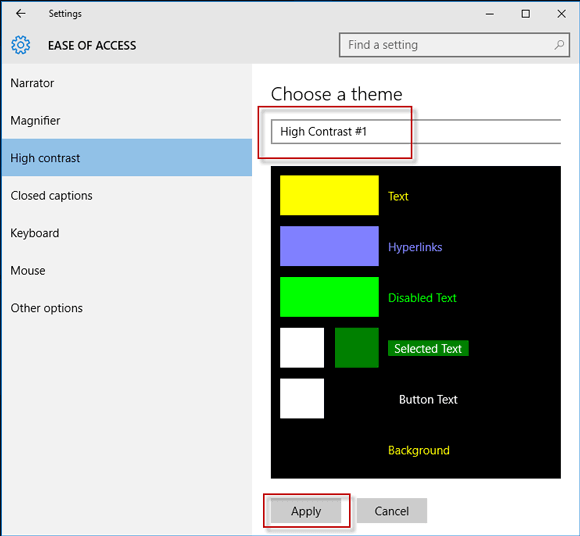The image size is (580, 536).
Task: Click the highlighted 'Selected Text' label
Action: click(428, 348)
